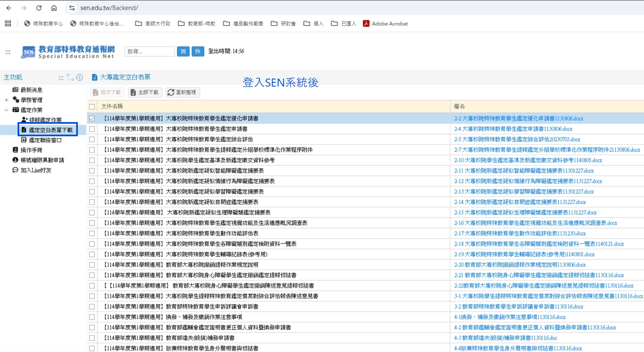Screen dimensions: 644x352
Task: Check the 鑑定綜合評估 row checkbox
Action: [x=92, y=140]
